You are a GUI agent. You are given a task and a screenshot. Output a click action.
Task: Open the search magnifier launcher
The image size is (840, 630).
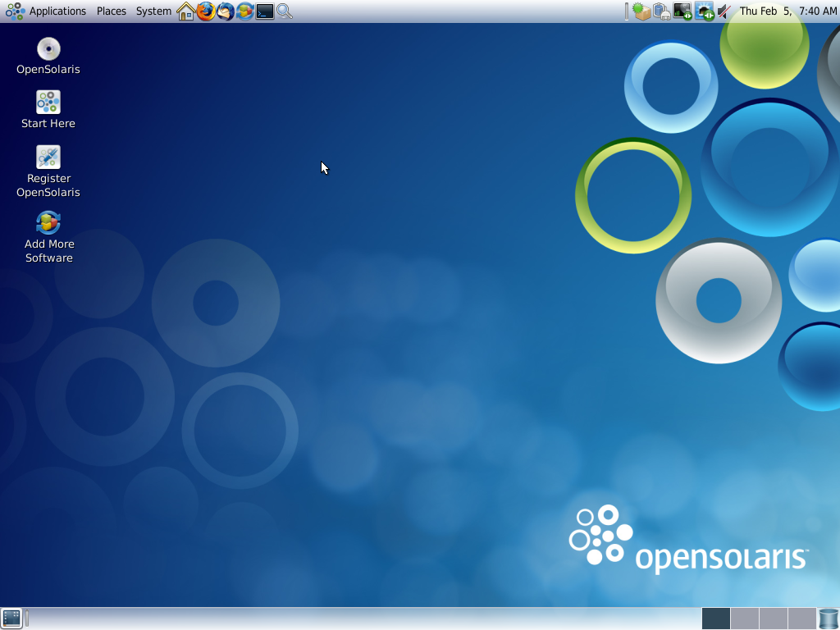tap(285, 11)
